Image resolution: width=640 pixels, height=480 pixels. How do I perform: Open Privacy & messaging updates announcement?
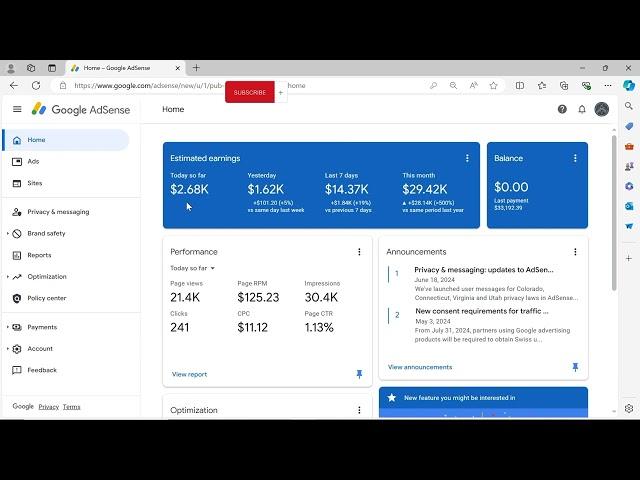point(484,270)
